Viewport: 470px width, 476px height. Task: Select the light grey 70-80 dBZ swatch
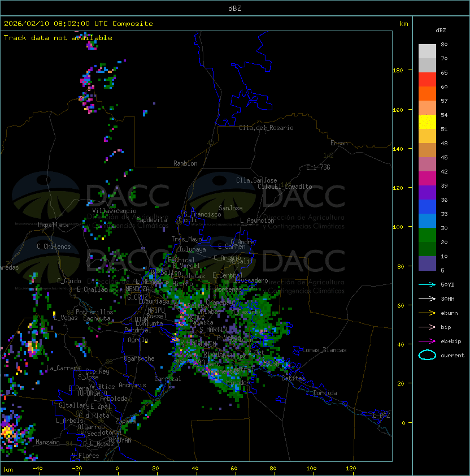pyautogui.click(x=427, y=51)
